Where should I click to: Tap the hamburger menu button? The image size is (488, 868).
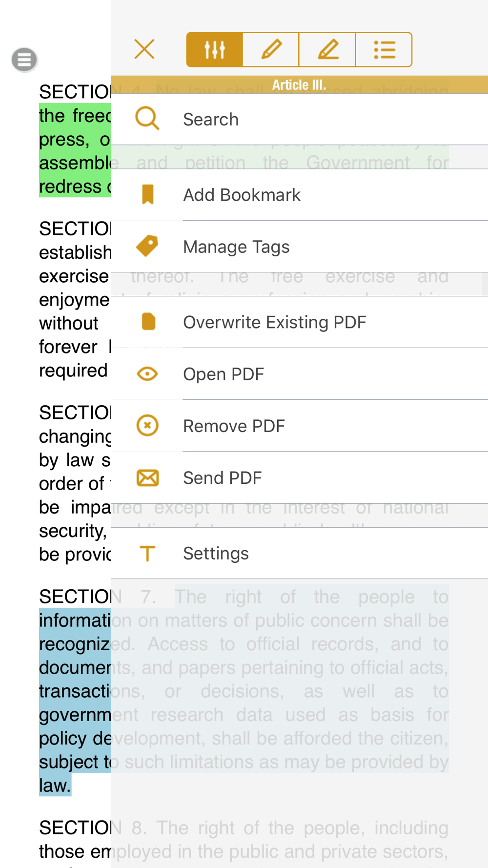tap(24, 60)
